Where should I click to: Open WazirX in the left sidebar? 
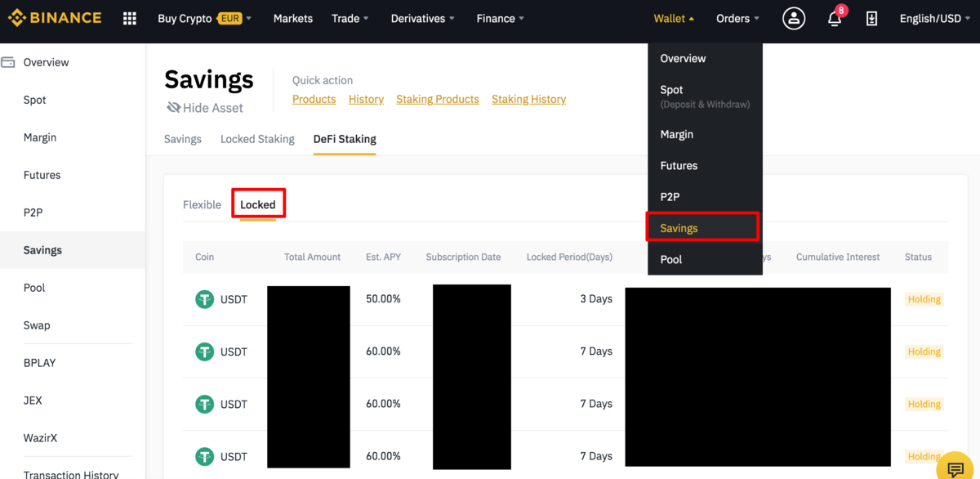pyautogui.click(x=41, y=438)
